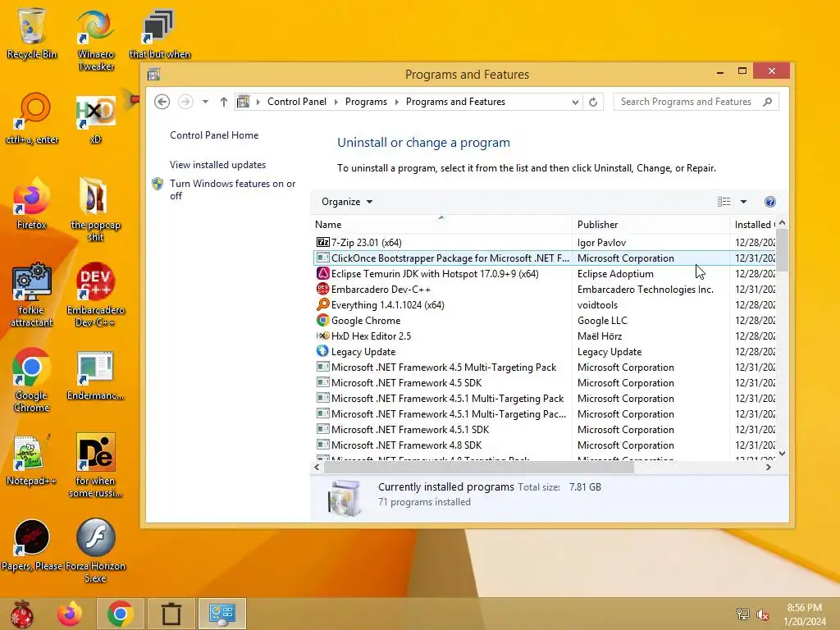The width and height of the screenshot is (840, 630).
Task: Select the Firefox desktop shortcut
Action: tap(32, 203)
